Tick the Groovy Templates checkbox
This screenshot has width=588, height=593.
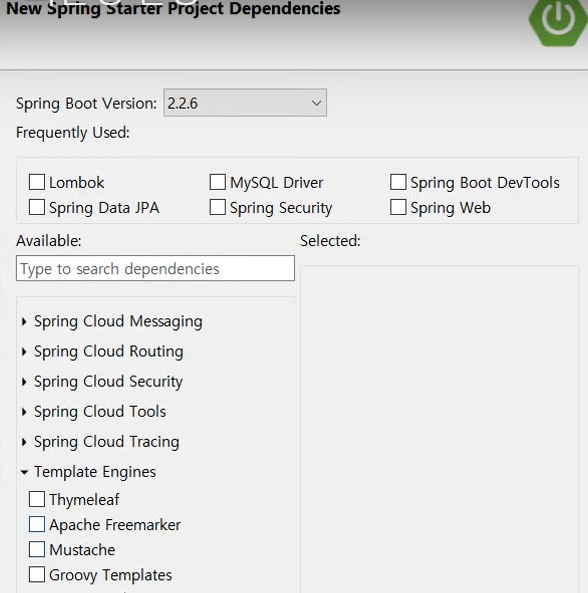tap(37, 575)
